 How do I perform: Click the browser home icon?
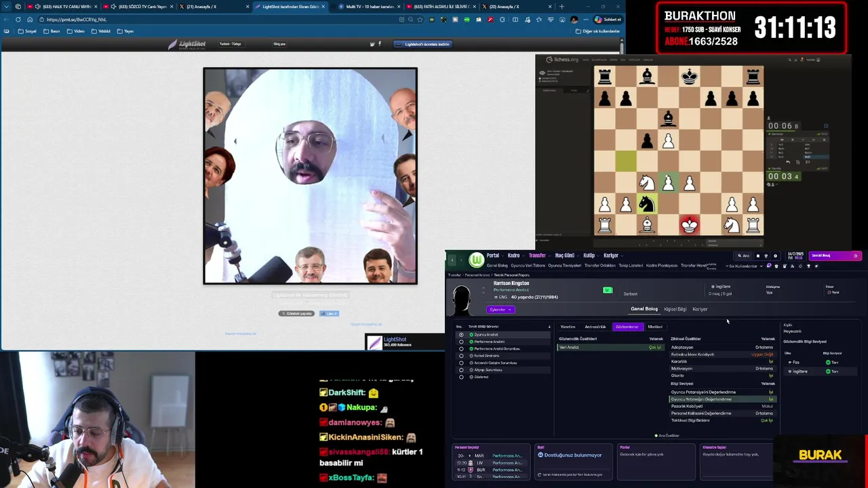30,20
